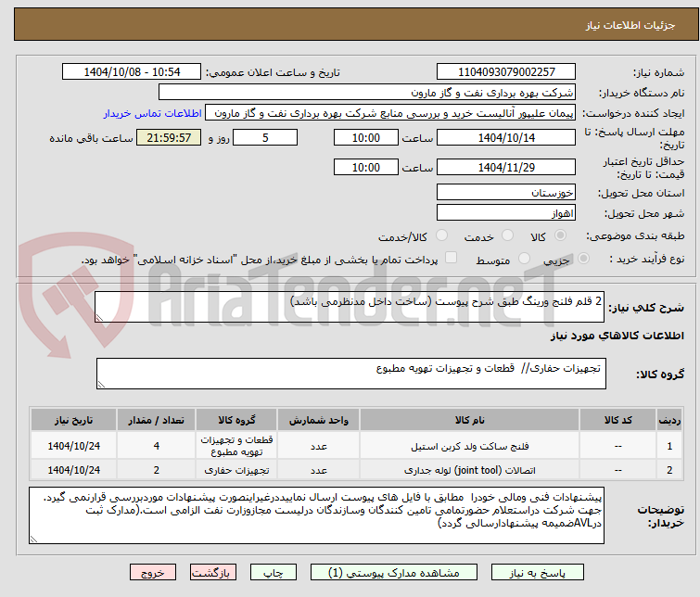Click the گروه کالا table column header
This screenshot has height=597, width=700.
pyautogui.click(x=236, y=420)
